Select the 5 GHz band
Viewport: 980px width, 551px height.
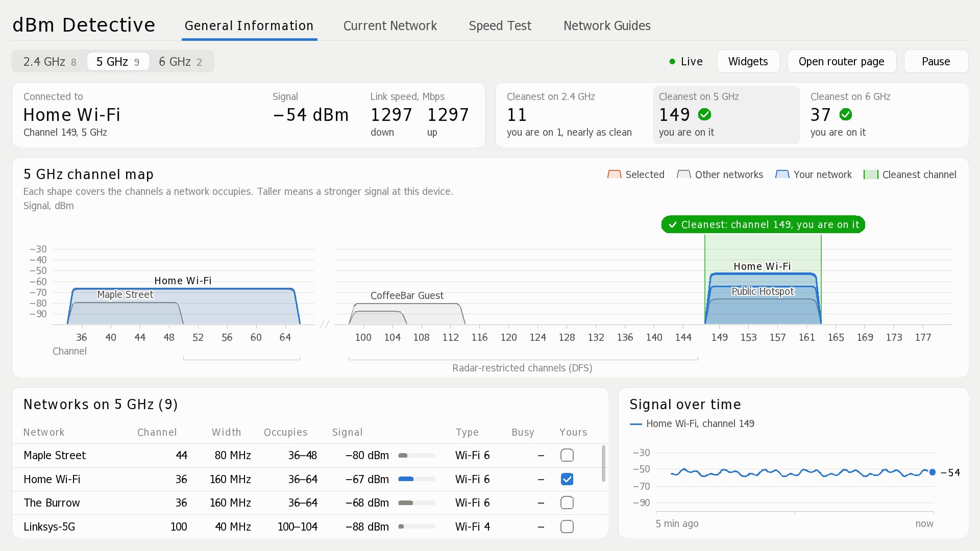tap(118, 62)
